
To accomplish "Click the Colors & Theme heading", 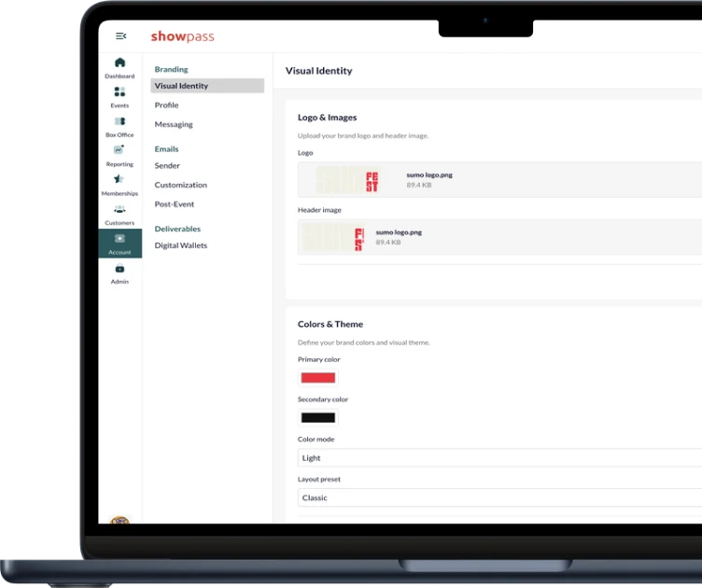I will [330, 324].
